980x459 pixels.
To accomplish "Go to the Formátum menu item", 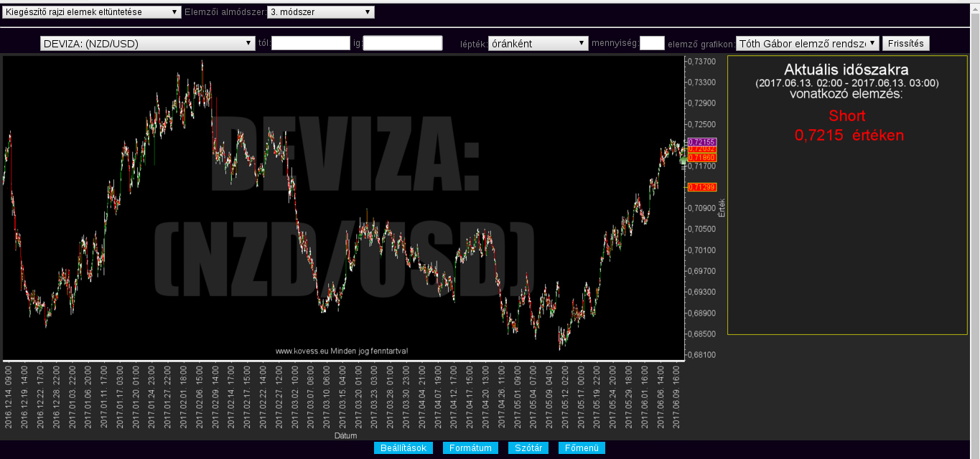I will click(470, 448).
